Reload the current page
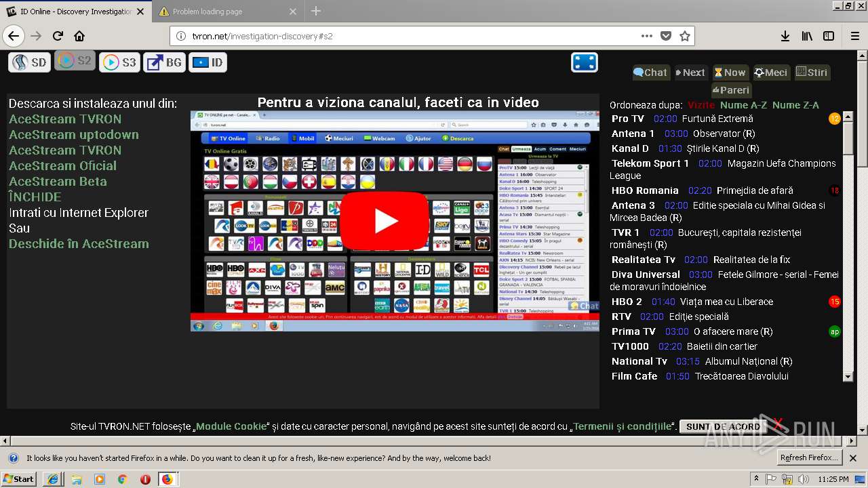 (58, 36)
